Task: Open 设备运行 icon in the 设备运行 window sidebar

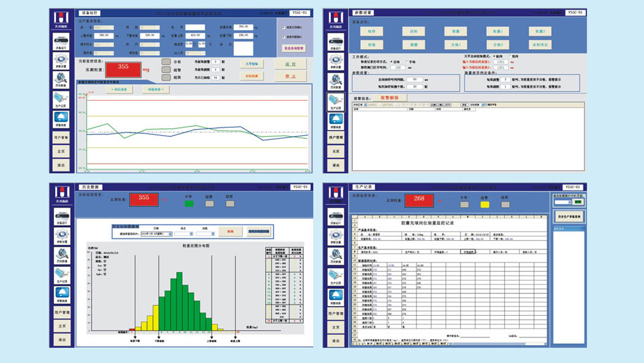Action: point(61,42)
